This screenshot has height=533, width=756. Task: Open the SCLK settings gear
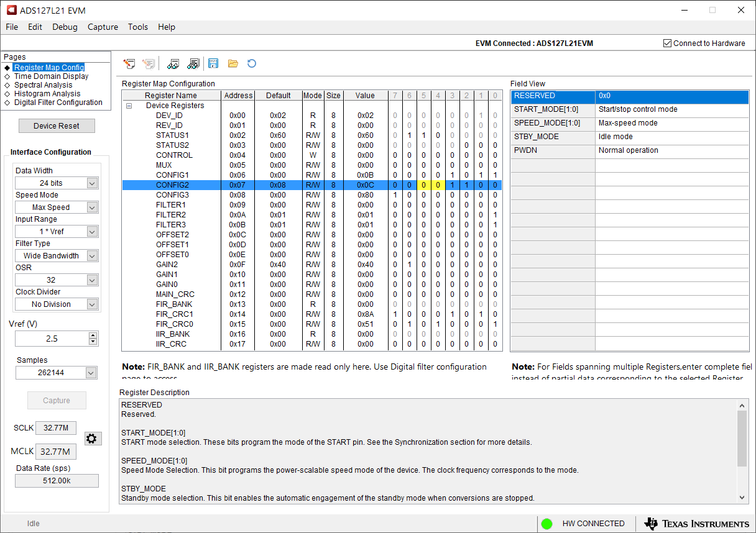tap(92, 438)
